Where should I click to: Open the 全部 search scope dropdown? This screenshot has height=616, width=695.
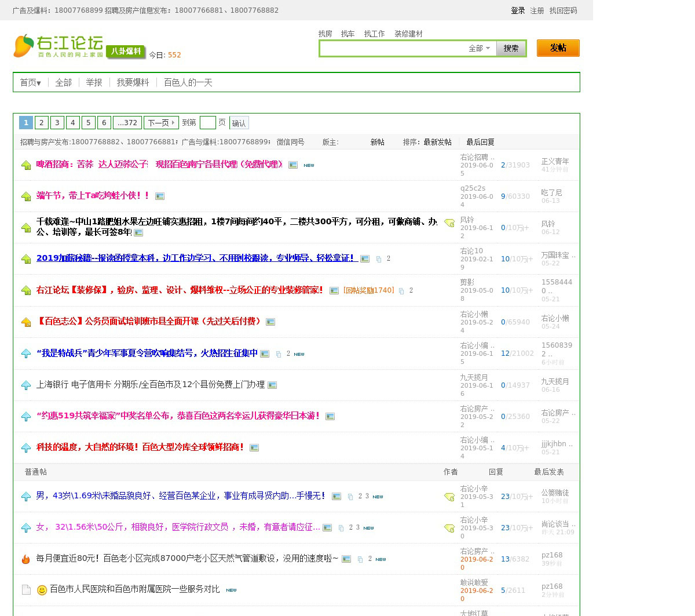480,49
